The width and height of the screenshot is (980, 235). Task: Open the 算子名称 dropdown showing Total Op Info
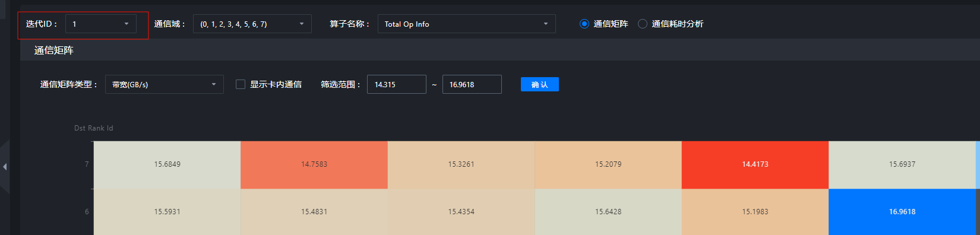click(x=466, y=24)
